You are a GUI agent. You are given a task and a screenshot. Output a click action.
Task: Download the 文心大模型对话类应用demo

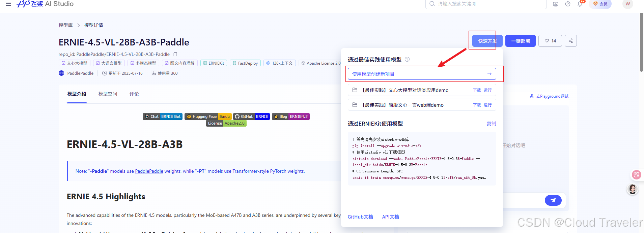tap(477, 90)
